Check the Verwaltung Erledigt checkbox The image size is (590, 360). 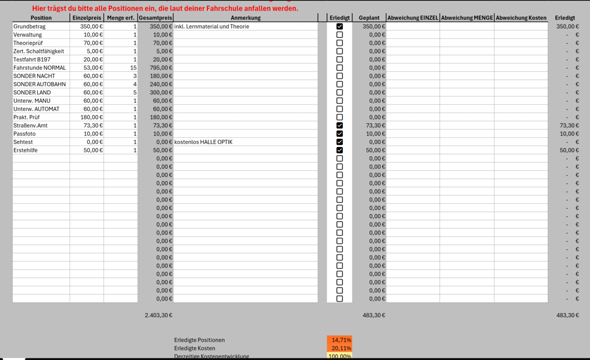(339, 35)
